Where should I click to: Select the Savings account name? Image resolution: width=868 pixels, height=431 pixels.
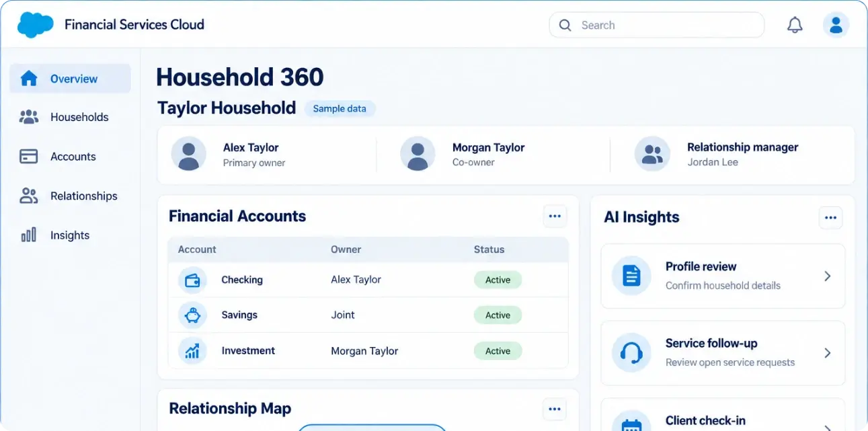pos(239,315)
